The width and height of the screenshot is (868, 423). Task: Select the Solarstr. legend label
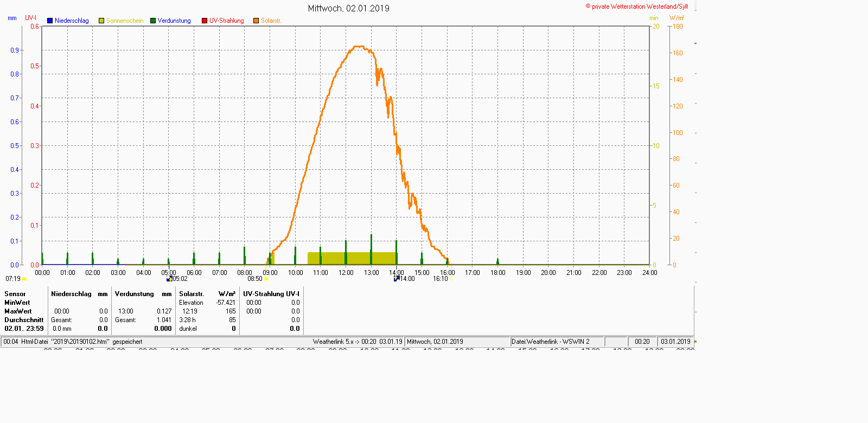tap(271, 21)
